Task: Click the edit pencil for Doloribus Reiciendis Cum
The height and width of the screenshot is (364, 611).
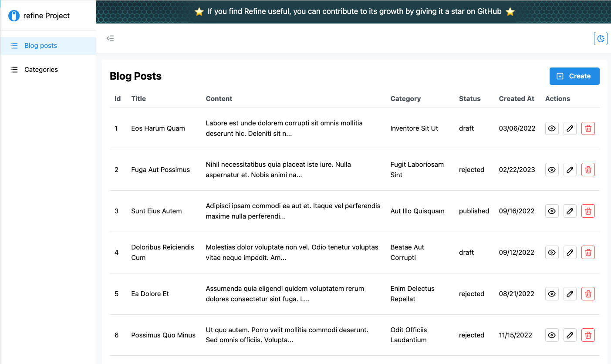Action: (570, 252)
